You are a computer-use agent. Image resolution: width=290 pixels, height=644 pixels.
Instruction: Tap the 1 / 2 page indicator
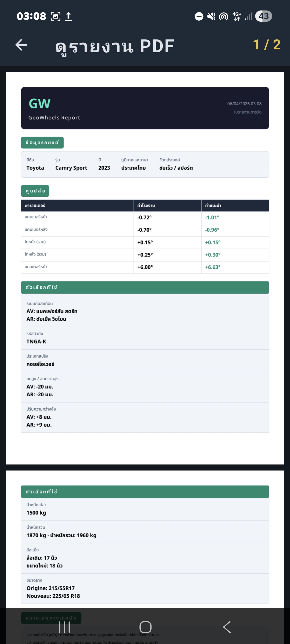pos(267,45)
